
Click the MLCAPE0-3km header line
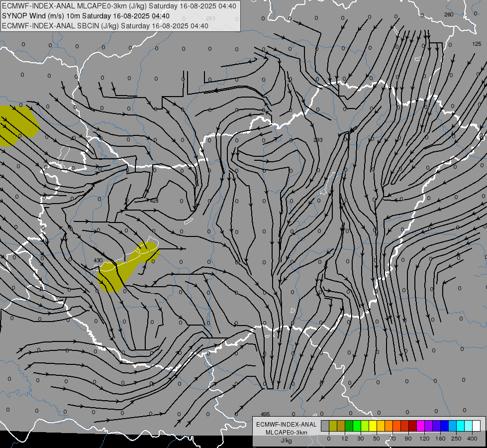coord(119,6)
